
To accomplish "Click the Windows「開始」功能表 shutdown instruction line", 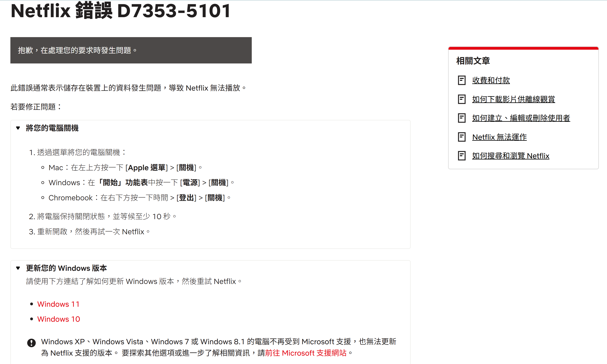I will point(141,182).
